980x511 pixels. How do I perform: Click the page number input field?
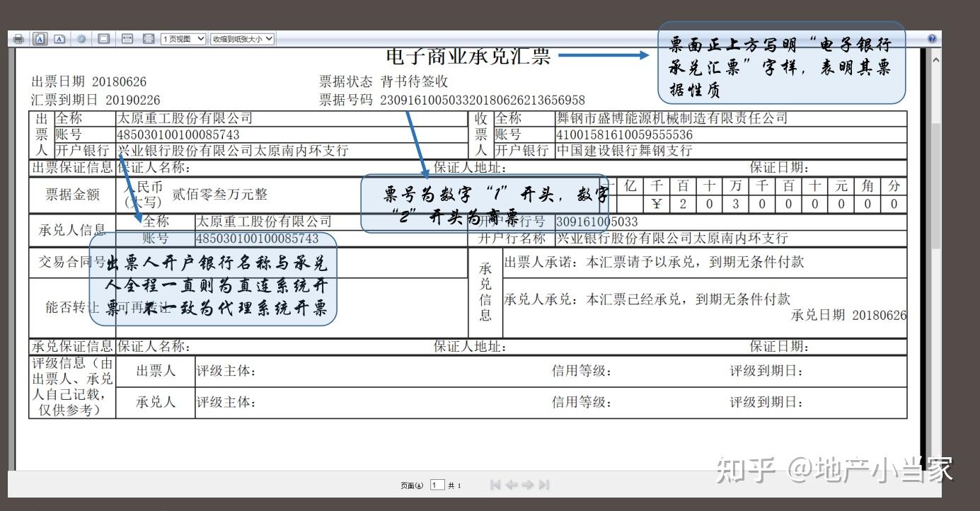[437, 485]
